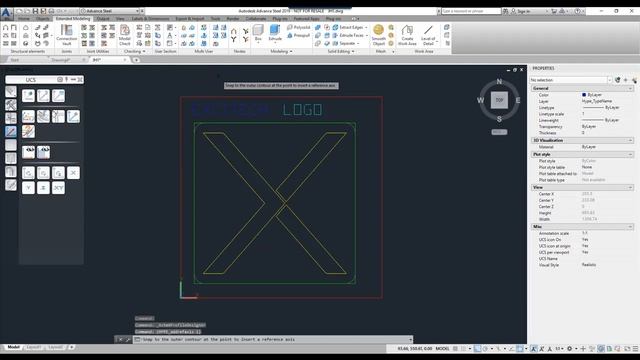Image resolution: width=640 pixels, height=360 pixels.
Task: Collapse the 3D Visualization properties section
Action: click(x=631, y=140)
